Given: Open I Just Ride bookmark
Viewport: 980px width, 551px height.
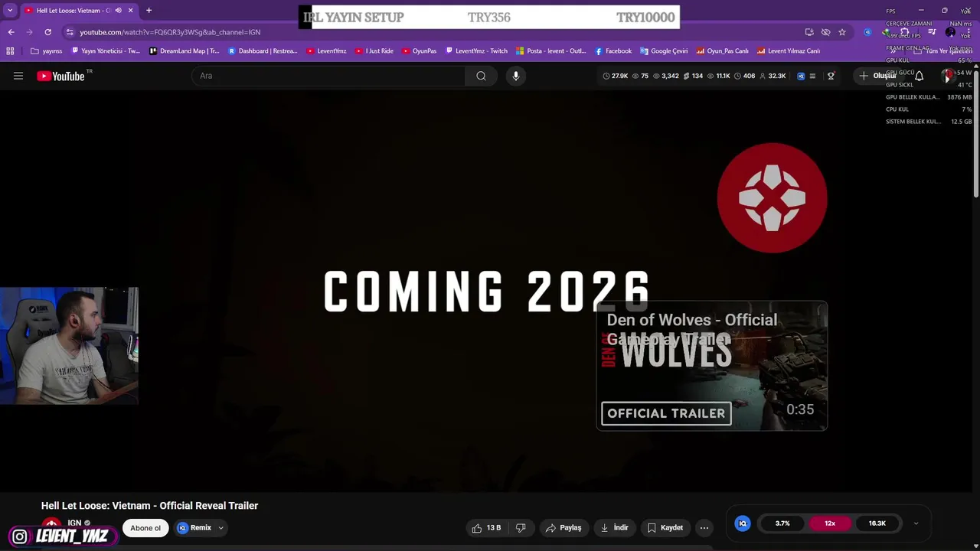Looking at the screenshot, I should (x=374, y=51).
